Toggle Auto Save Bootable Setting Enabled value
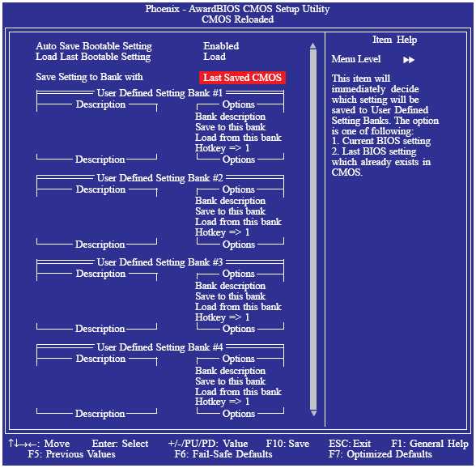 (221, 46)
